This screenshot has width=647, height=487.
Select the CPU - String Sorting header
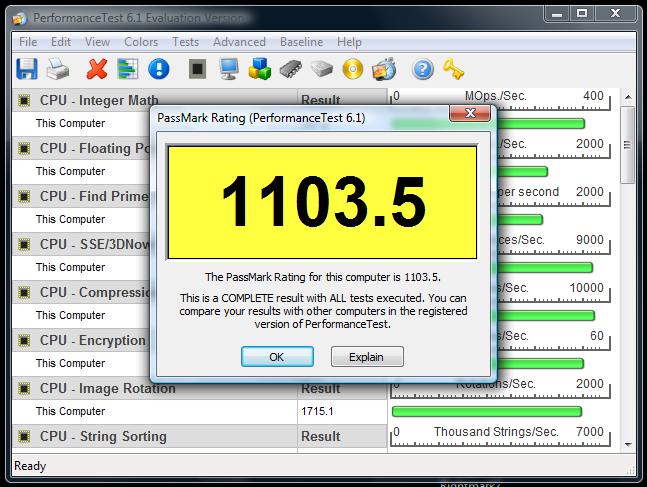tap(103, 436)
